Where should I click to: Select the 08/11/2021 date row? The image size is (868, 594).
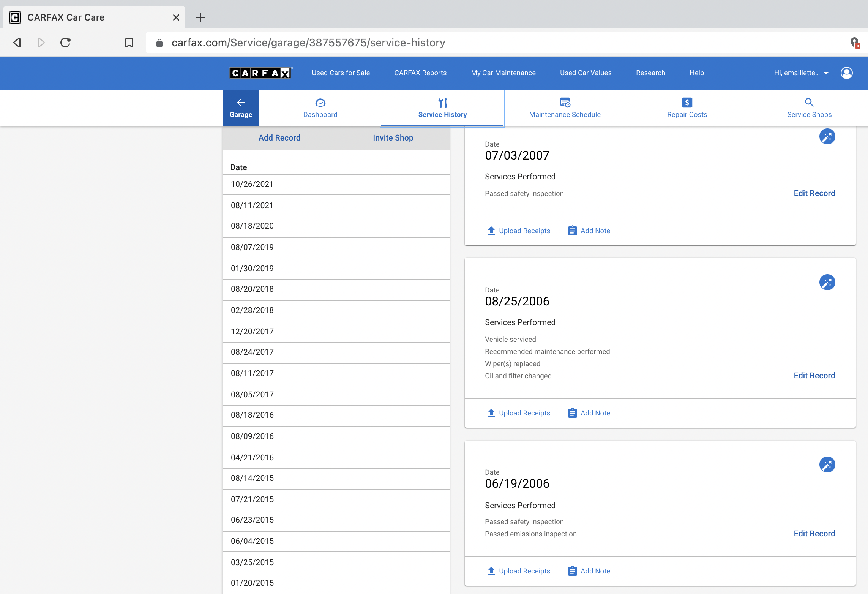336,205
